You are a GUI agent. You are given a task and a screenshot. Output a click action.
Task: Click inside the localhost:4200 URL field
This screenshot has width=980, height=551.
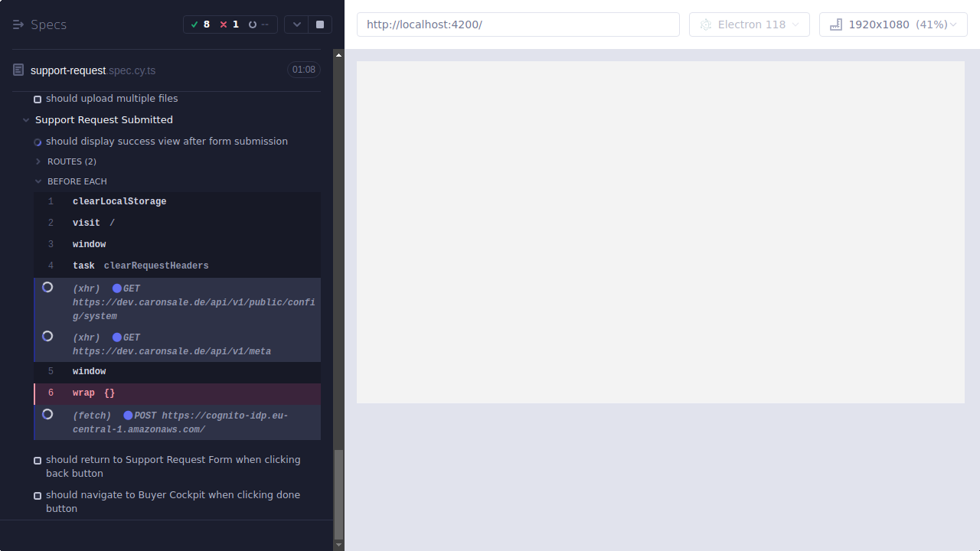click(x=518, y=24)
